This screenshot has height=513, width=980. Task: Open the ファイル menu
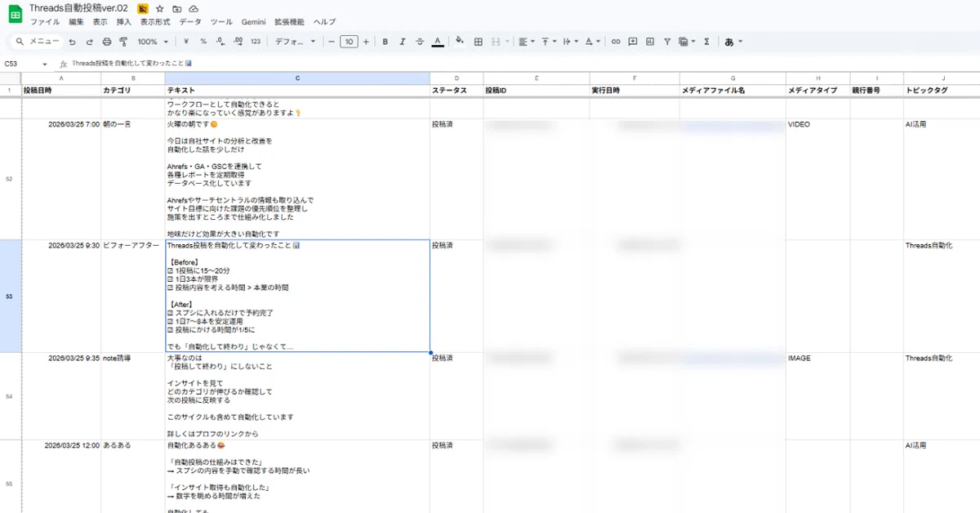tap(45, 22)
